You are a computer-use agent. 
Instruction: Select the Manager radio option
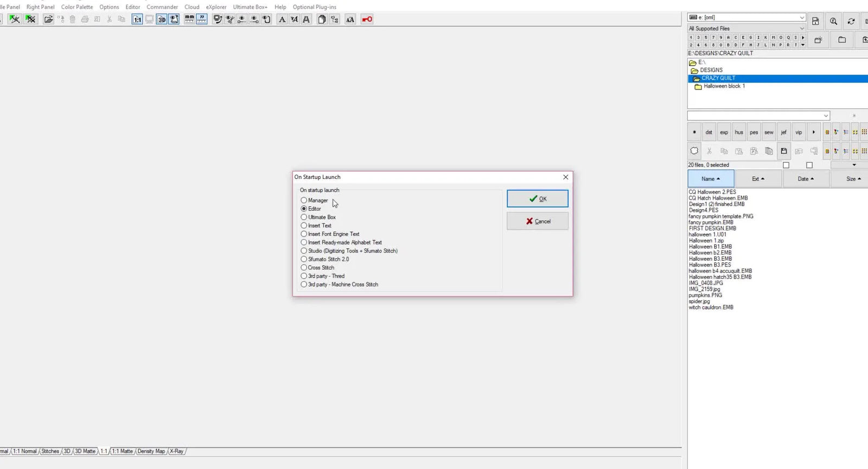coord(314,201)
